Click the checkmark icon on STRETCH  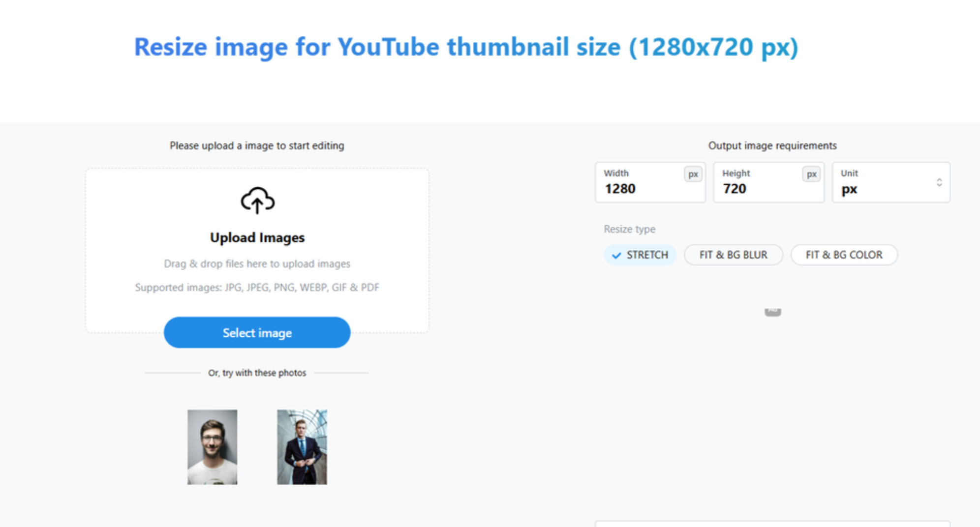coord(616,255)
